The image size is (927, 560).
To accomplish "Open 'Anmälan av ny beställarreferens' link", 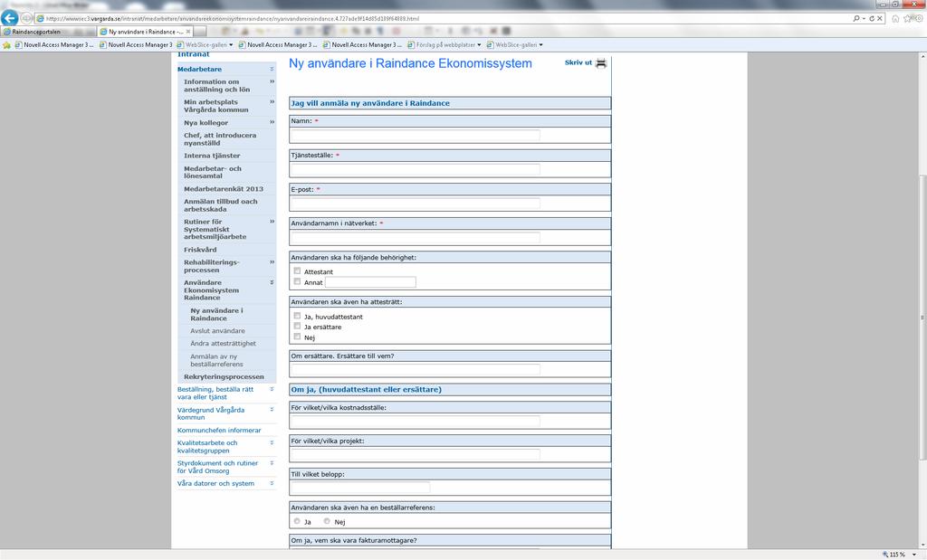I will point(216,360).
